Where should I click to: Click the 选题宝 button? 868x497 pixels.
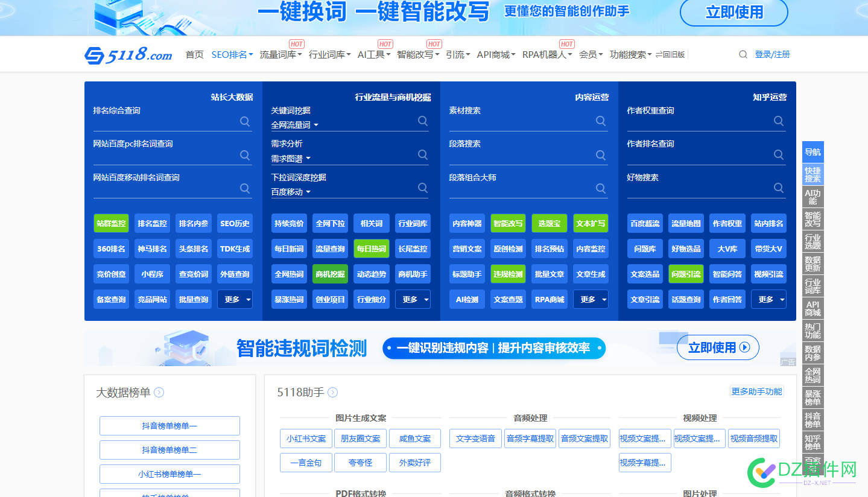[549, 223]
